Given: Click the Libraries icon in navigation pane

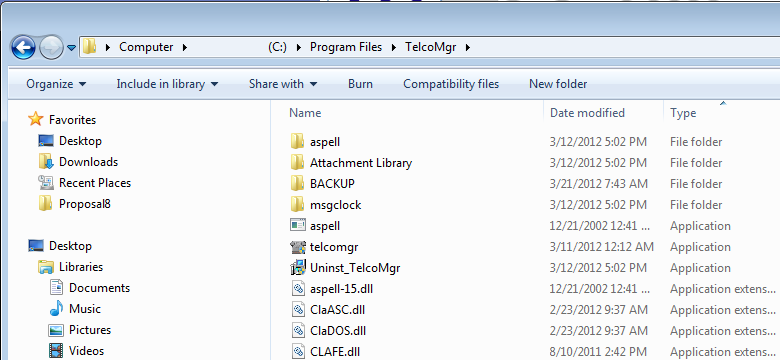Looking at the screenshot, I should pyautogui.click(x=46, y=267).
